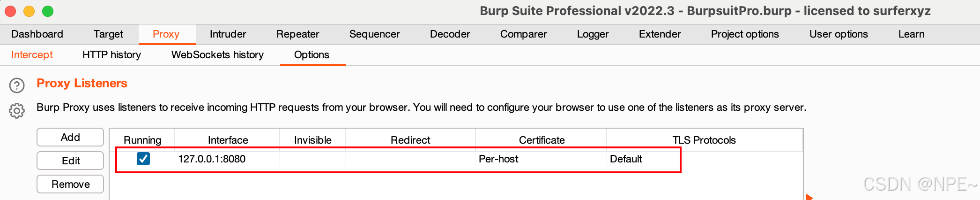Screen dimensions: 980x200
Task: Sort by the TLS Protocols column header
Action: pos(704,140)
